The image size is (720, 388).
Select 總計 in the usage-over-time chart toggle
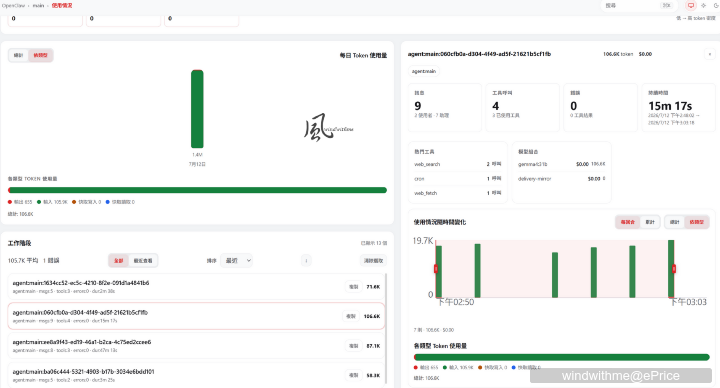675,222
